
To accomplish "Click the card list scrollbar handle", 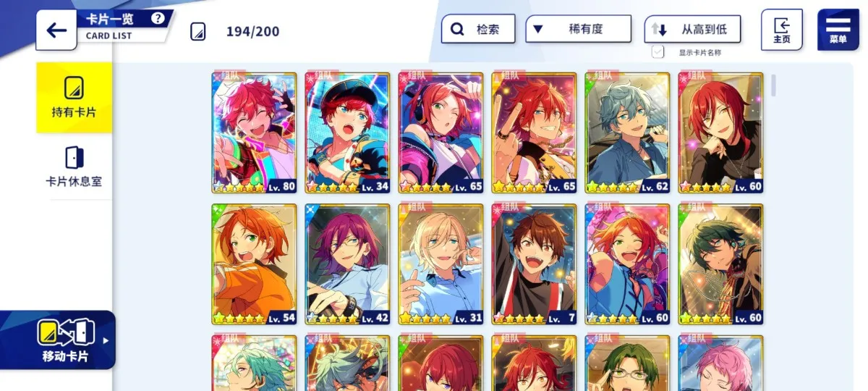I will click(x=774, y=85).
